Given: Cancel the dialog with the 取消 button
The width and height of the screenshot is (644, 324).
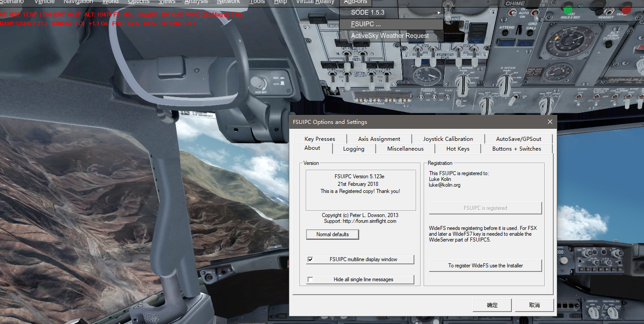Looking at the screenshot, I should (x=534, y=305).
